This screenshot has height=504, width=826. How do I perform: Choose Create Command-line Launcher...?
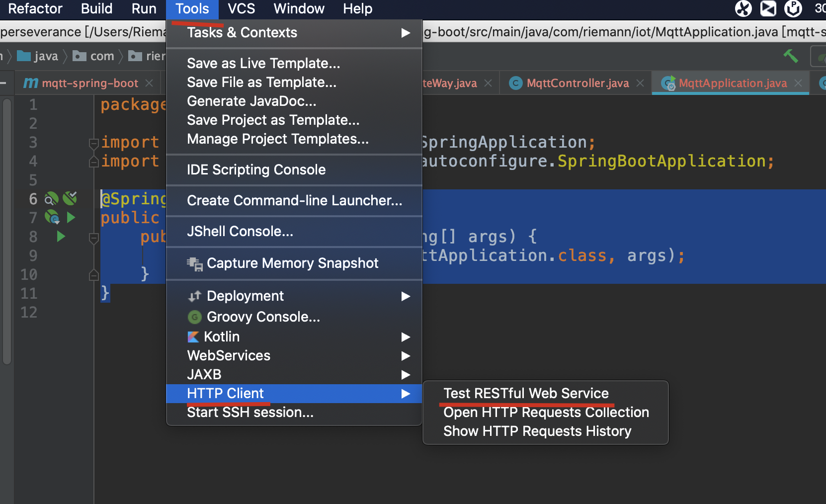[294, 200]
